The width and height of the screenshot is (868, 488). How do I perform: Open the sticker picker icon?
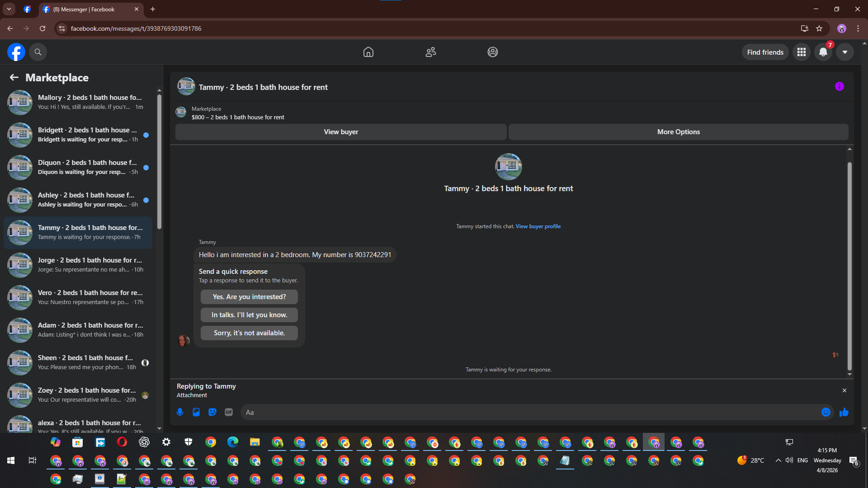(212, 412)
